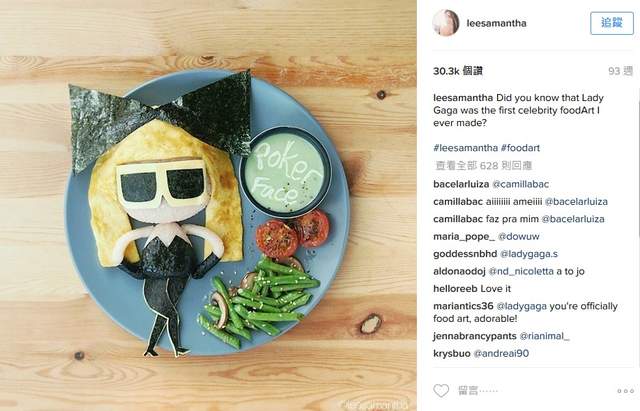The width and height of the screenshot is (640, 411).
Task: Open leesamantha's profile avatar
Action: (446, 23)
